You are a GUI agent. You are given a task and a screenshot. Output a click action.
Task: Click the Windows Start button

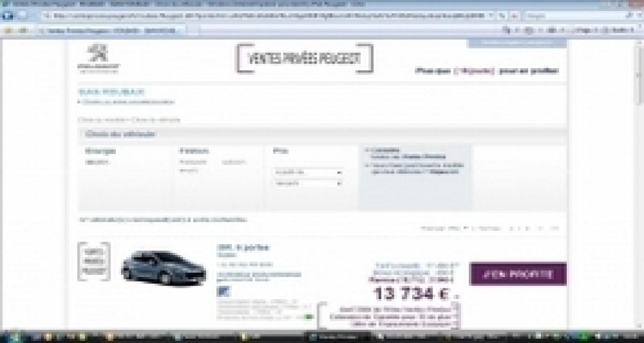[8, 337]
